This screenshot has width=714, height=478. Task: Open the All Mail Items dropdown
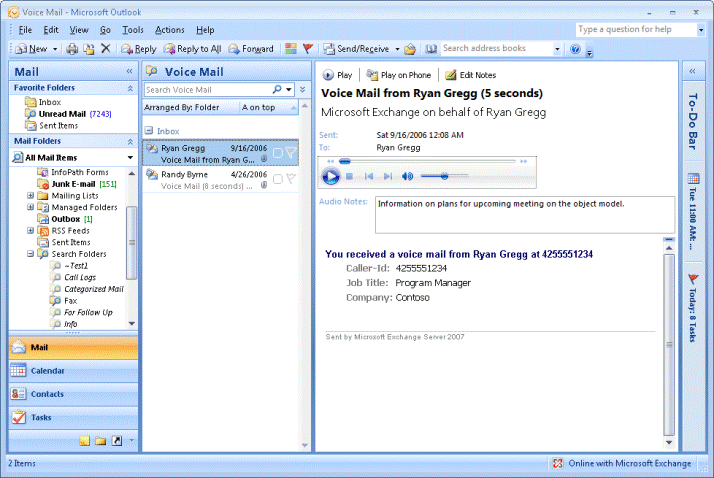pos(130,158)
